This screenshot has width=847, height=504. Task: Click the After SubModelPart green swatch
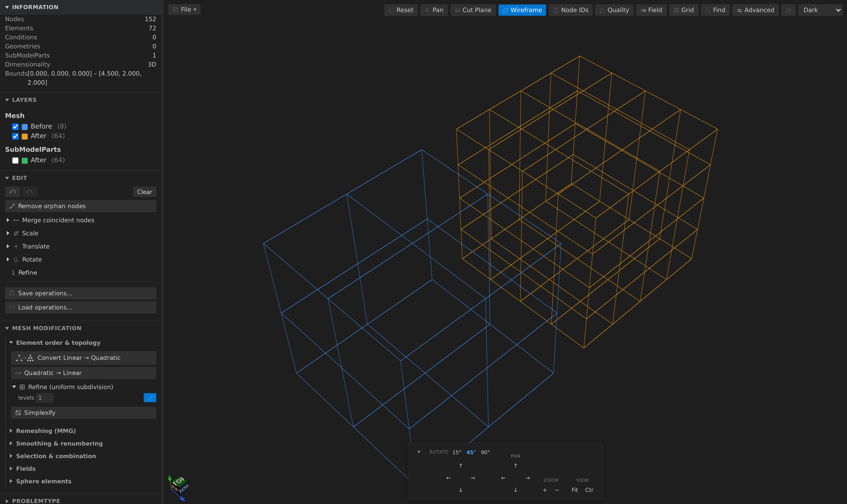pyautogui.click(x=25, y=161)
